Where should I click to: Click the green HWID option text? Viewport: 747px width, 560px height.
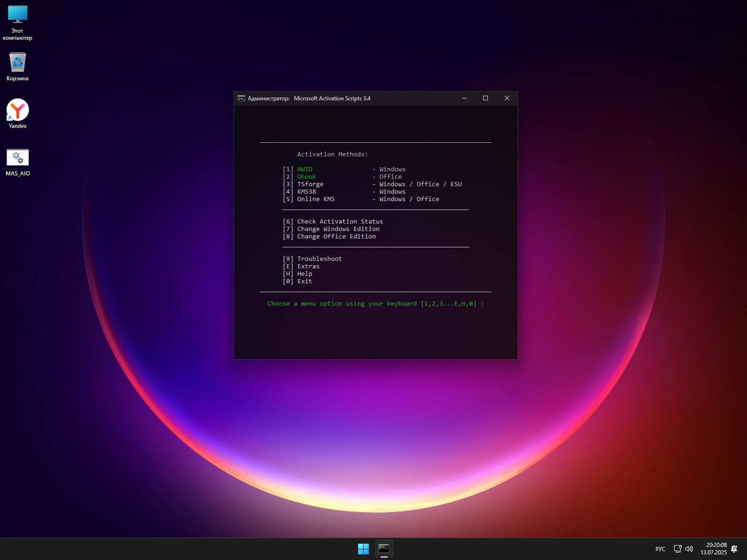[x=305, y=169]
